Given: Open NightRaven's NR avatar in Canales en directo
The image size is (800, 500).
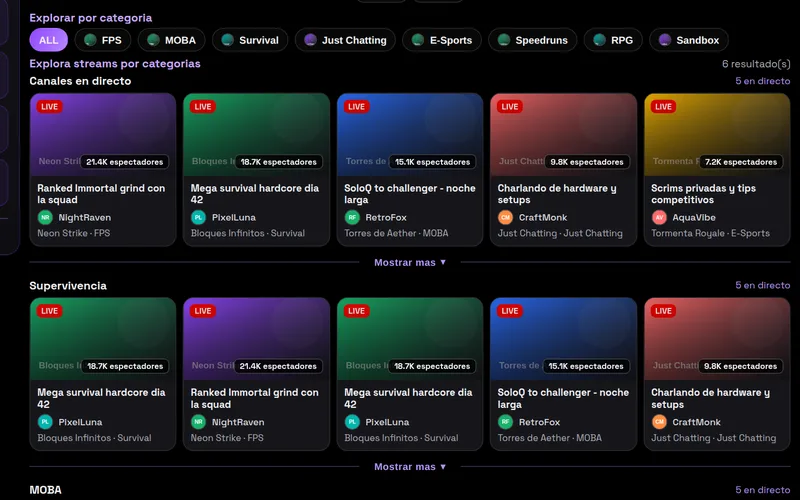Looking at the screenshot, I should click(45, 217).
